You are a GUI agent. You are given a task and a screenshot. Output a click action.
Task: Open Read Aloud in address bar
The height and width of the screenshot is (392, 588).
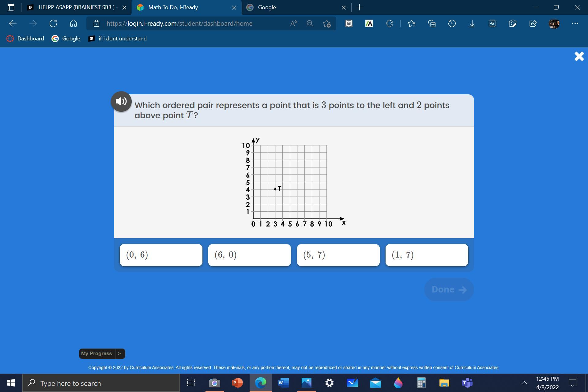[293, 24]
